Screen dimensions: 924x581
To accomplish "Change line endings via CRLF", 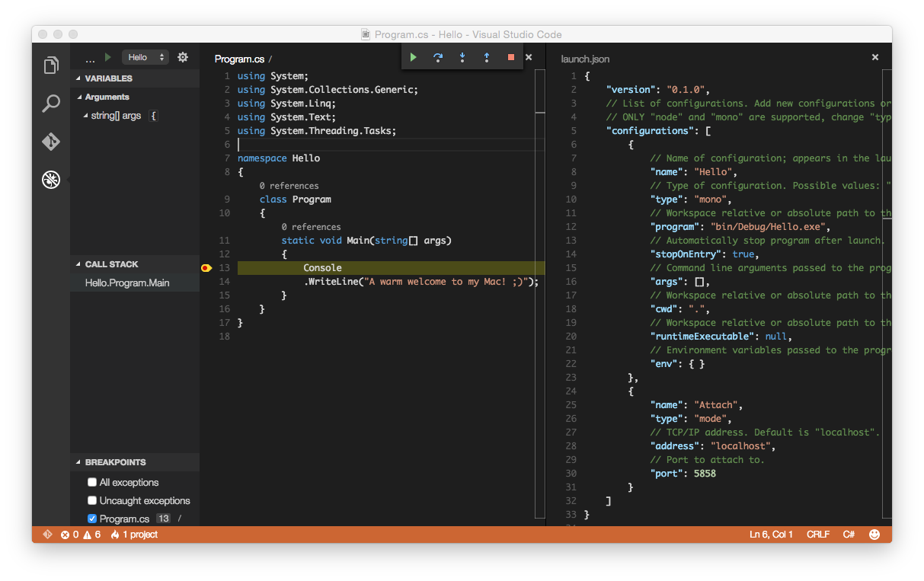I will (x=818, y=535).
